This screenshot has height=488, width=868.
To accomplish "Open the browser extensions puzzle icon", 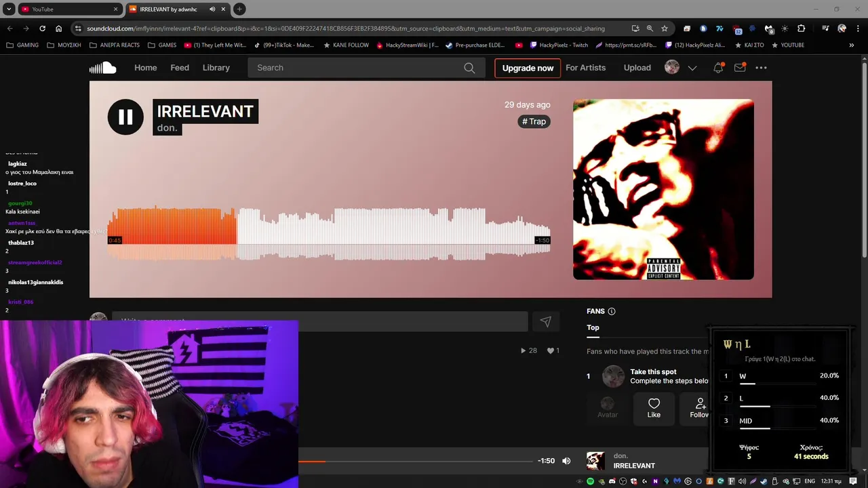I will coord(801,28).
